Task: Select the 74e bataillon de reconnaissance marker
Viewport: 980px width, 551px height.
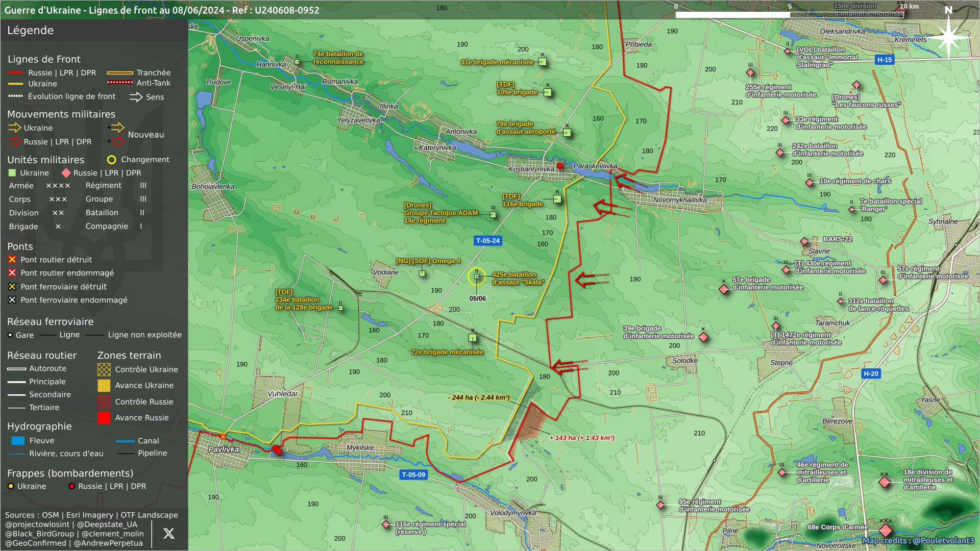Action: (x=297, y=62)
